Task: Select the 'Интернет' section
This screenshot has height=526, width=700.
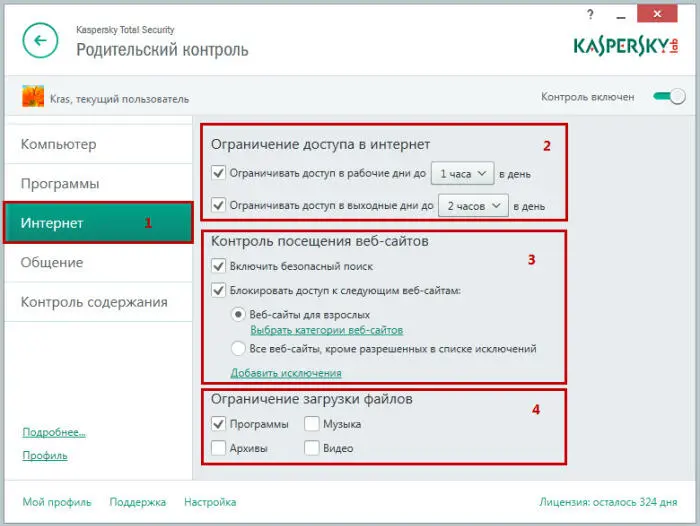Action: coord(99,223)
